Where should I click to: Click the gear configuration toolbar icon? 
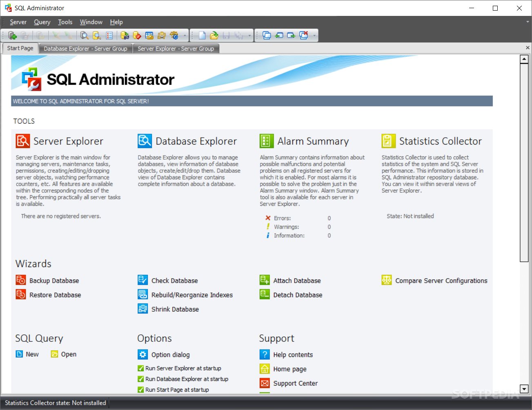click(174, 36)
